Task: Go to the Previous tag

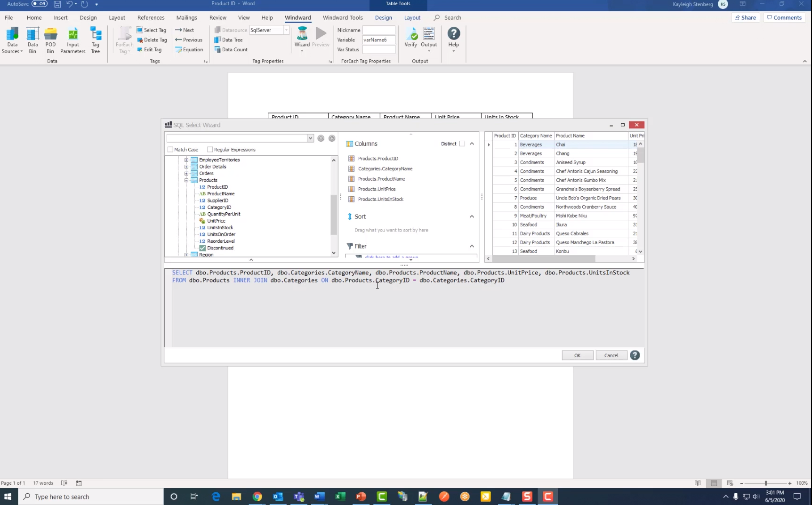Action: [189, 40]
